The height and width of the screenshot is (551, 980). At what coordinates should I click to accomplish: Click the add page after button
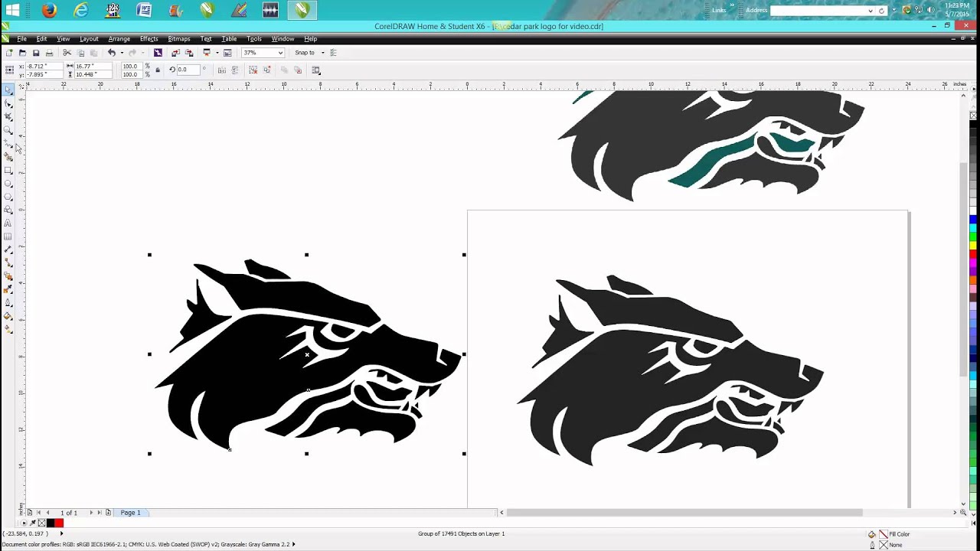click(x=108, y=513)
